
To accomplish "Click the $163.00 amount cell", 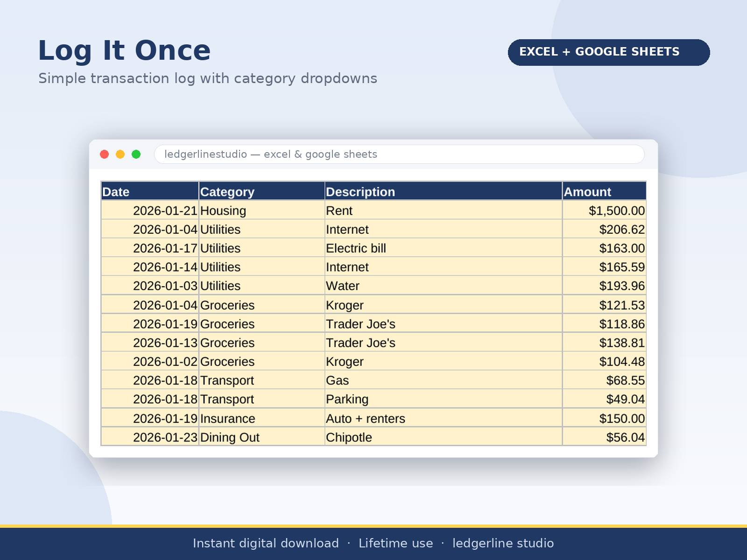I will pyautogui.click(x=605, y=248).
